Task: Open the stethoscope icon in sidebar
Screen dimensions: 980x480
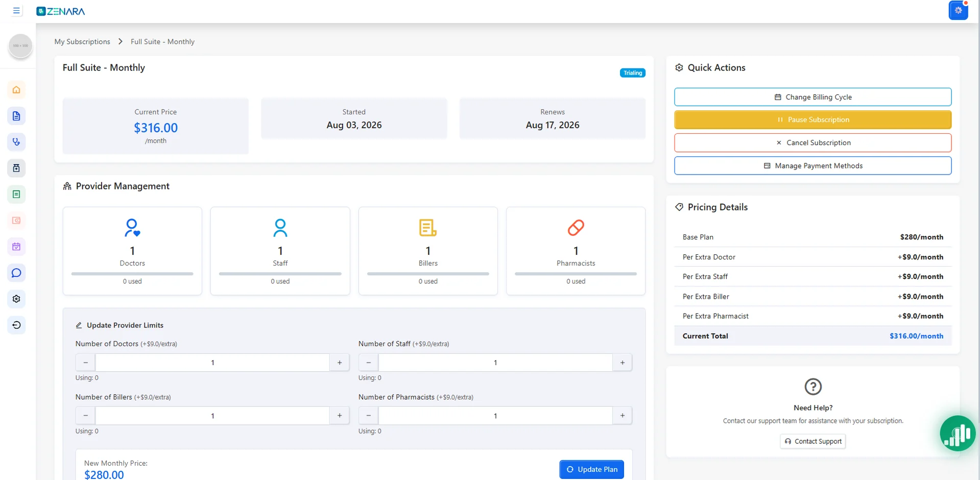Action: click(16, 142)
